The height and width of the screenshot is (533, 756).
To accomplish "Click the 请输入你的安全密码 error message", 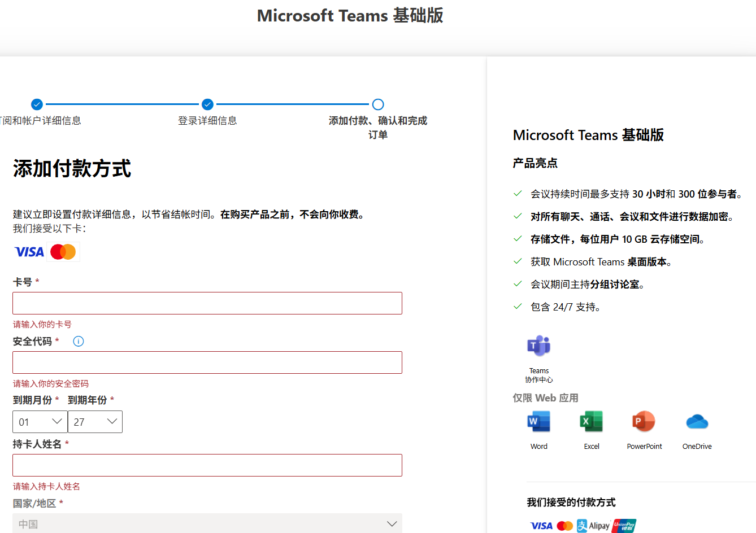I will pyautogui.click(x=51, y=383).
